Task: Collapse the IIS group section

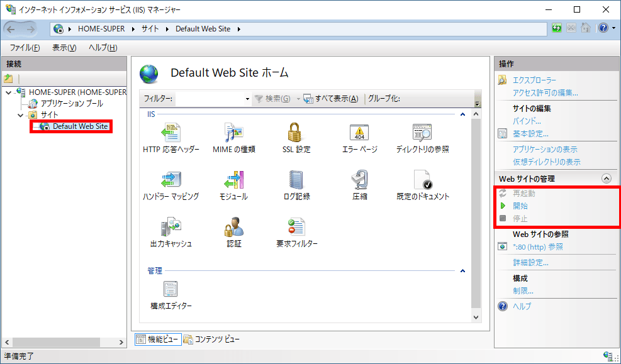Action: pos(463,114)
